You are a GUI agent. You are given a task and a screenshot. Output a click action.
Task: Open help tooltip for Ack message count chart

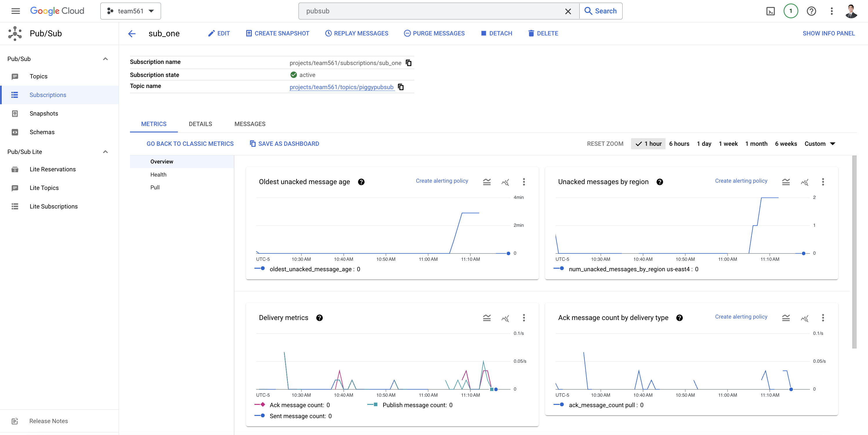[679, 318]
